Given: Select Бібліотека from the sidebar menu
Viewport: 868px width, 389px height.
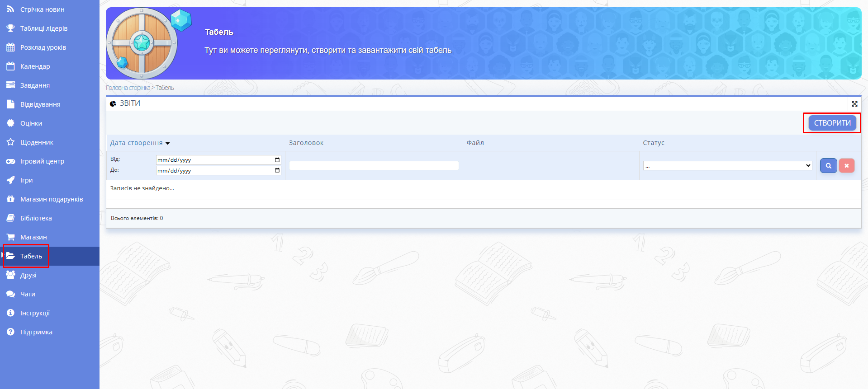Looking at the screenshot, I should 36,218.
